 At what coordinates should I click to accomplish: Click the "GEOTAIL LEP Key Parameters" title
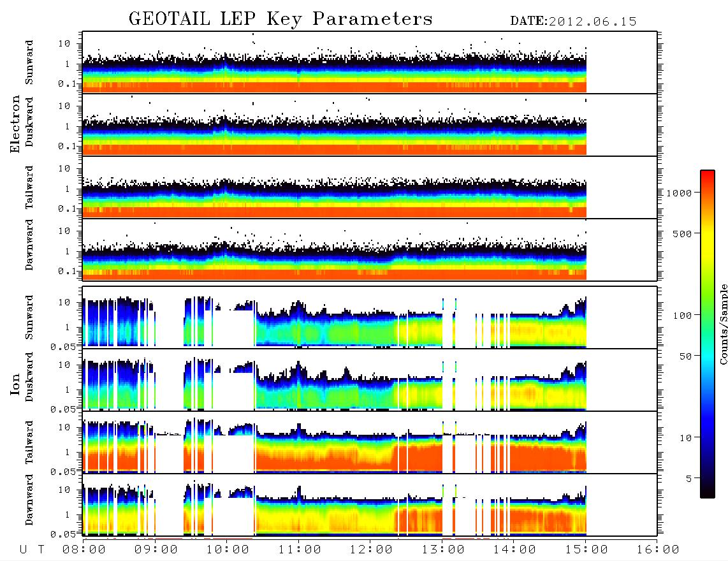click(280, 19)
